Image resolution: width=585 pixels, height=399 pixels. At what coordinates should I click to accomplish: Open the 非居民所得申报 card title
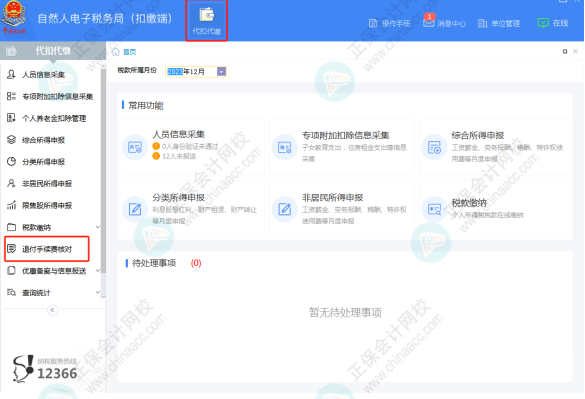tap(332, 197)
